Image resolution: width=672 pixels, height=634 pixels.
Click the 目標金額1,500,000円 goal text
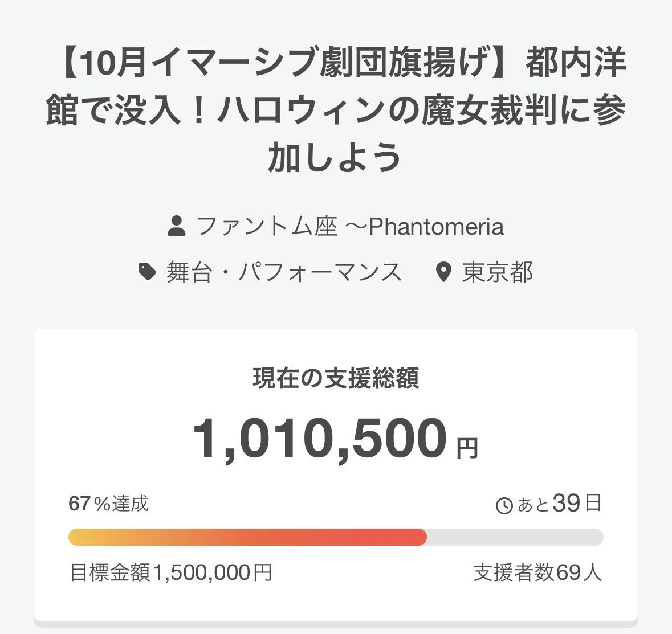pyautogui.click(x=170, y=572)
